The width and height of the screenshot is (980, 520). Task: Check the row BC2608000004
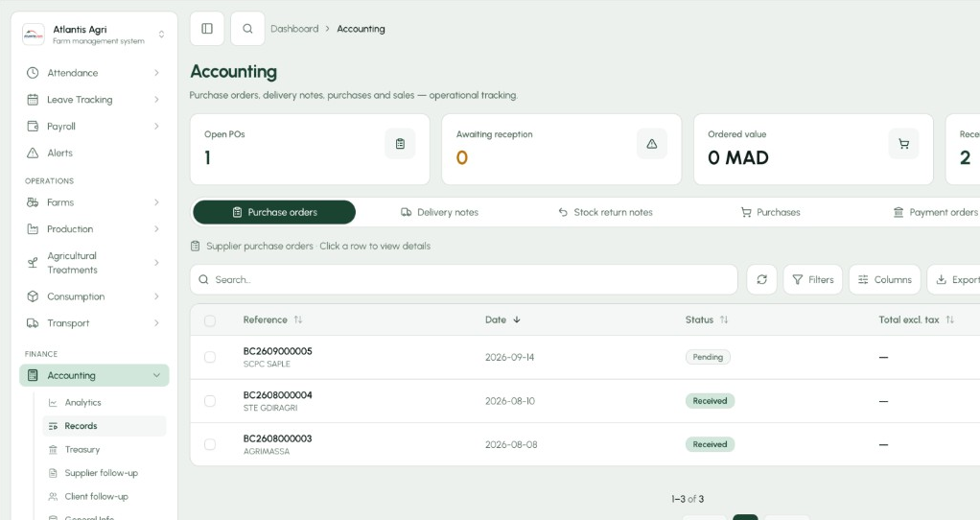(210, 401)
